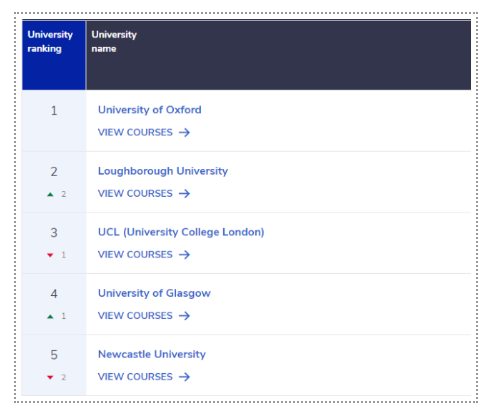
Task: Open the University of Glasgow link
Action: 154,293
